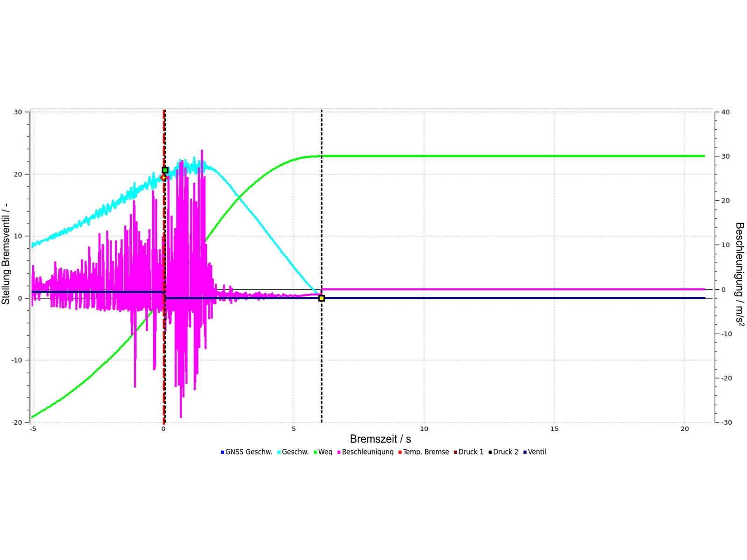Select the Stellung Bremsventil axis title
This screenshot has width=747, height=560.
pyautogui.click(x=6, y=253)
